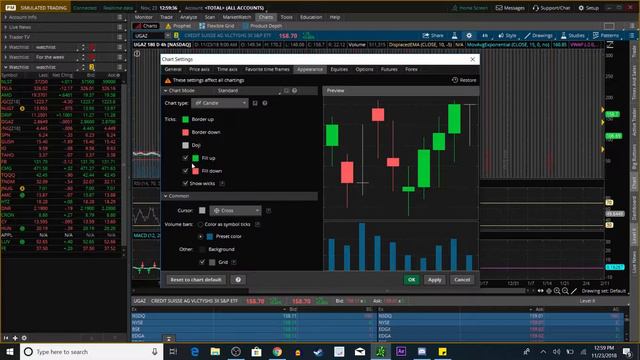640x360 pixels.
Task: Click the Windows Start button
Action: pos(10,351)
